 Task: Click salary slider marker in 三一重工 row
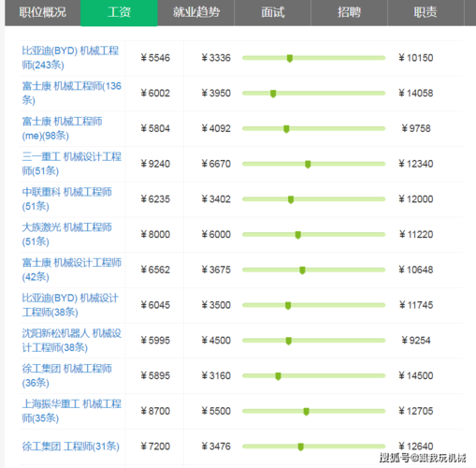(x=308, y=164)
